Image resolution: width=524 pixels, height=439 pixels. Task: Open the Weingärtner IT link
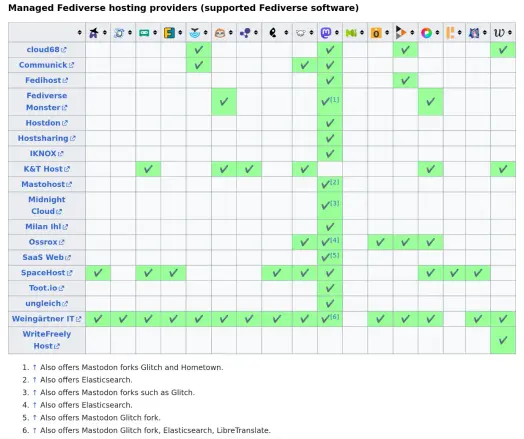pyautogui.click(x=46, y=319)
